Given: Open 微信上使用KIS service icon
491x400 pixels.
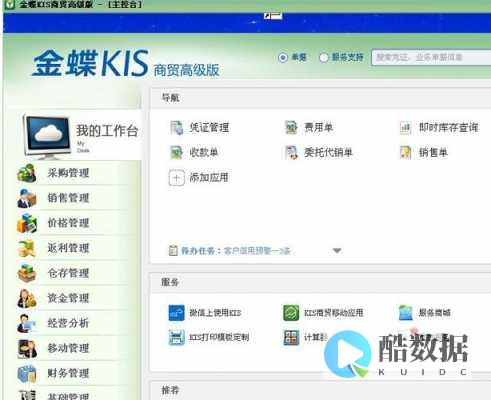Looking at the screenshot, I should tap(176, 313).
